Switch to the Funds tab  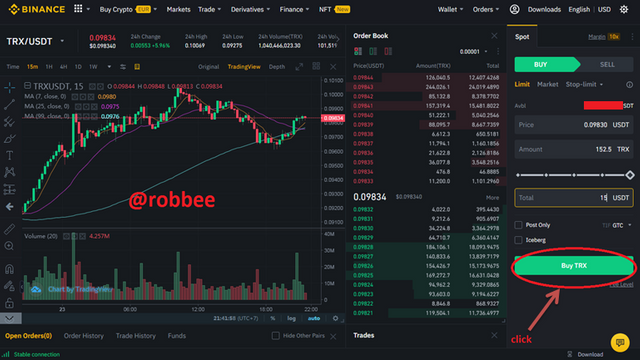coord(177,336)
